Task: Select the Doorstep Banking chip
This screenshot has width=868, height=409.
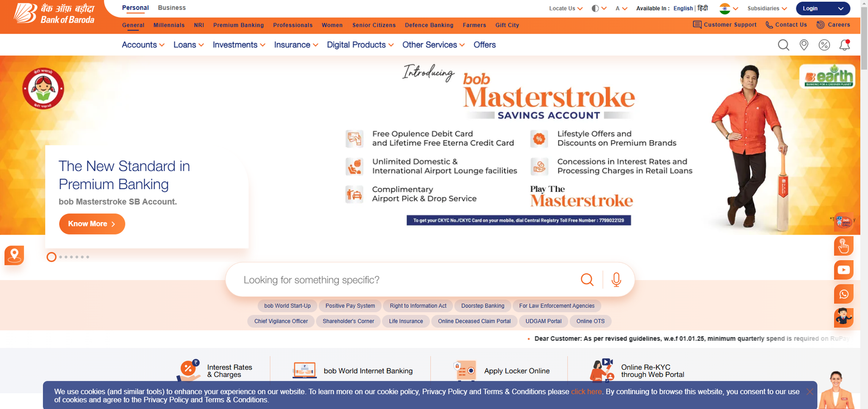Action: (483, 306)
